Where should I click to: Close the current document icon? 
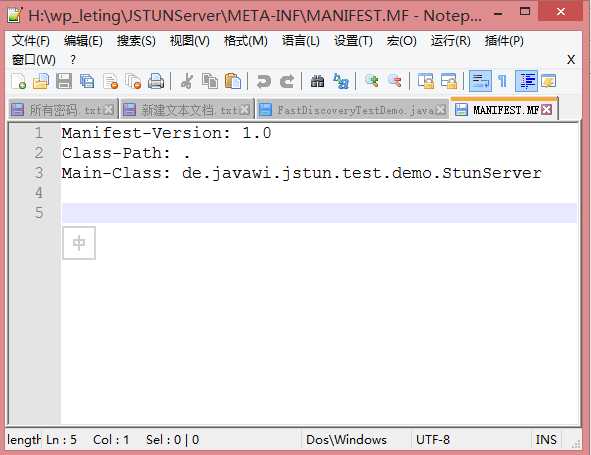pos(110,81)
